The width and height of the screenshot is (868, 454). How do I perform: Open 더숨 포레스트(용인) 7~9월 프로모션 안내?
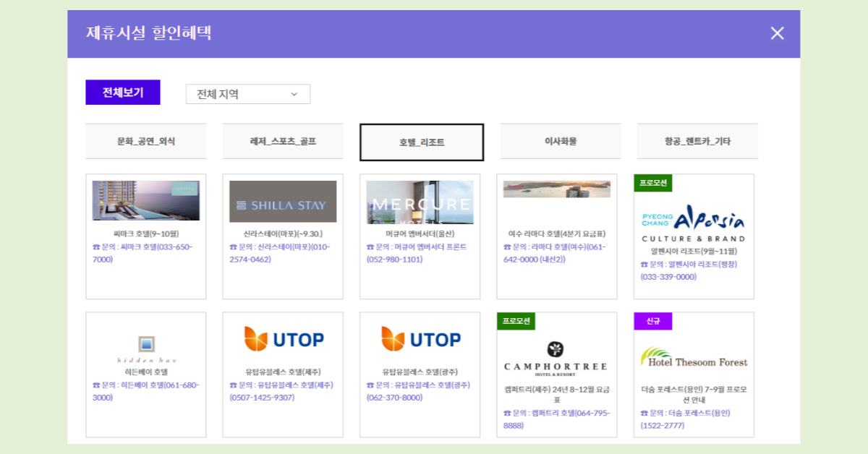click(694, 394)
